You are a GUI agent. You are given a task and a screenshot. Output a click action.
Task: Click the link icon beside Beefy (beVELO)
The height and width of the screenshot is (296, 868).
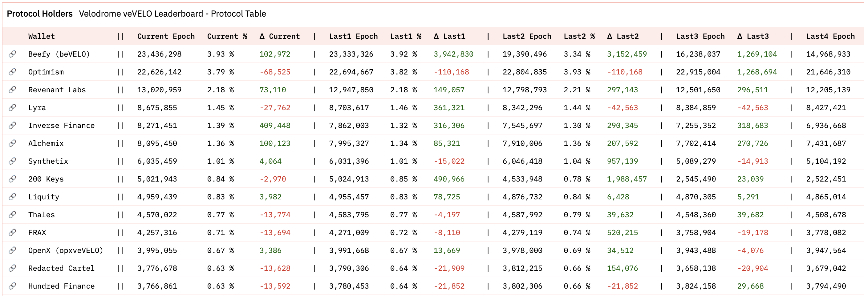[x=12, y=54]
